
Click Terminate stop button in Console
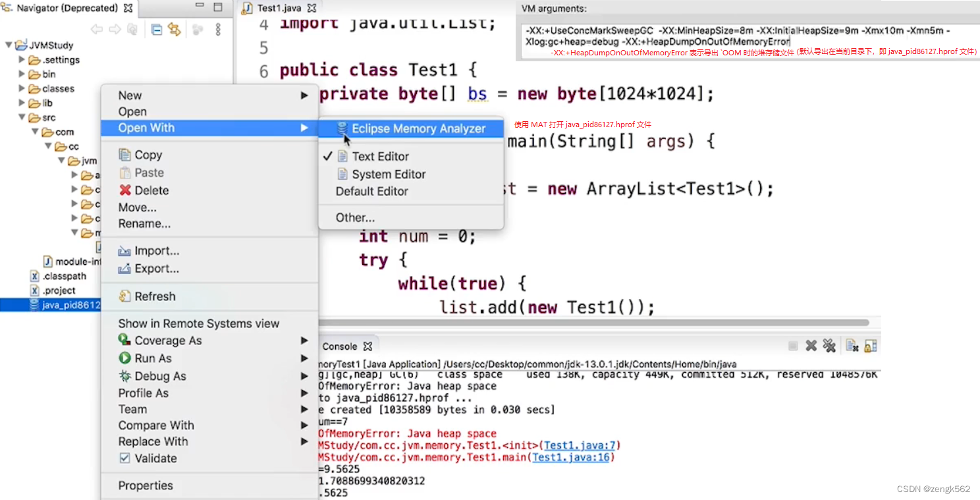pyautogui.click(x=793, y=346)
